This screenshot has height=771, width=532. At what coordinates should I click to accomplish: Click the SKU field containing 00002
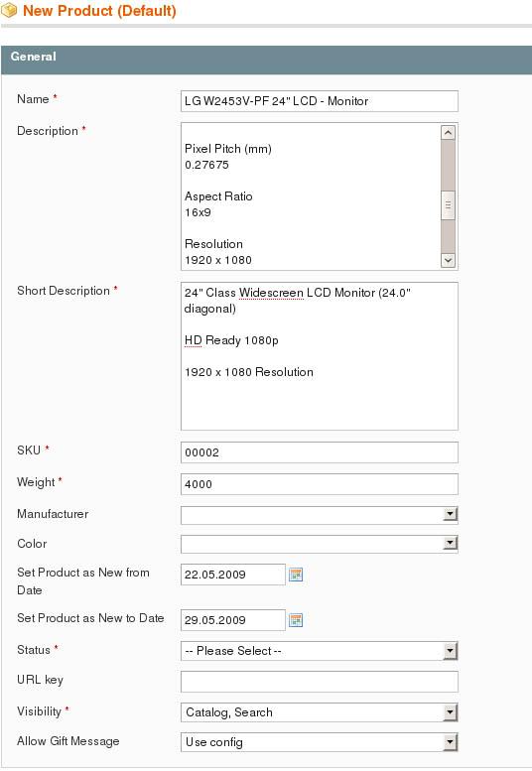(x=320, y=452)
